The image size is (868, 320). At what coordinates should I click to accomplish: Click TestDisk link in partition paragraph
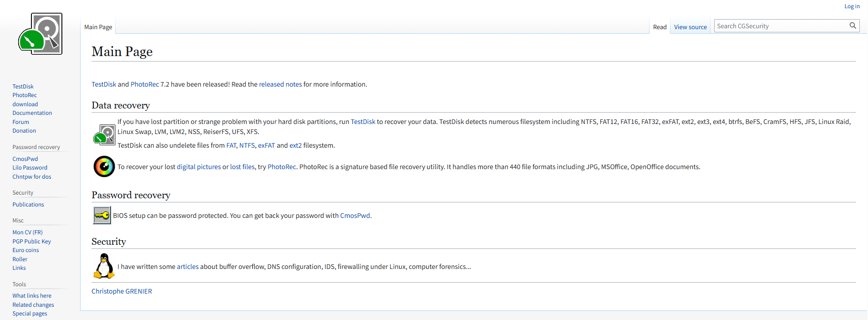tap(363, 122)
